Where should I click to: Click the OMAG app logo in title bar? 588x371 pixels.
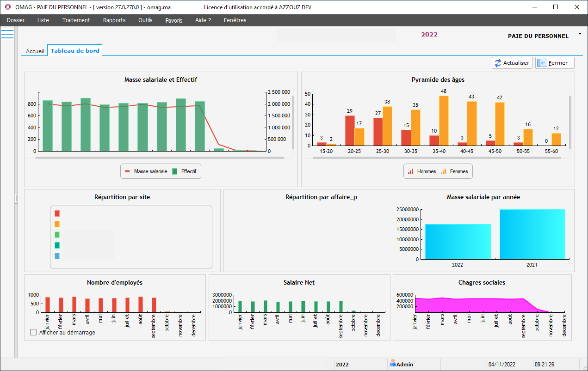(7, 7)
